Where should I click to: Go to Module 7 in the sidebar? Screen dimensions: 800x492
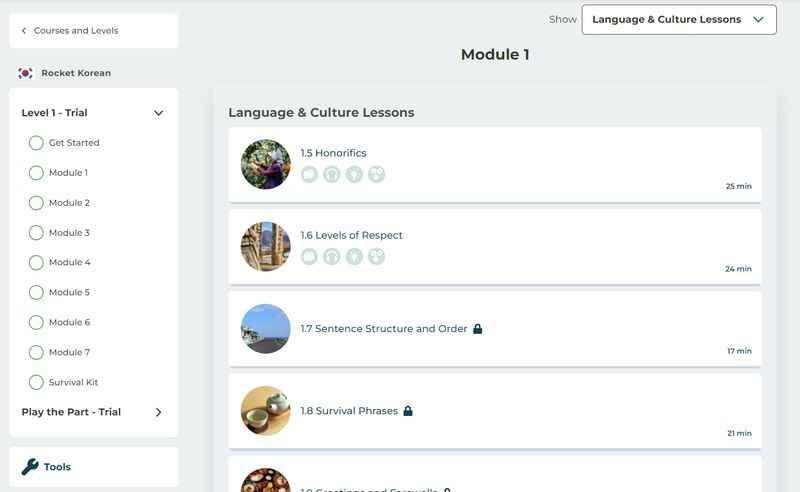coord(69,352)
